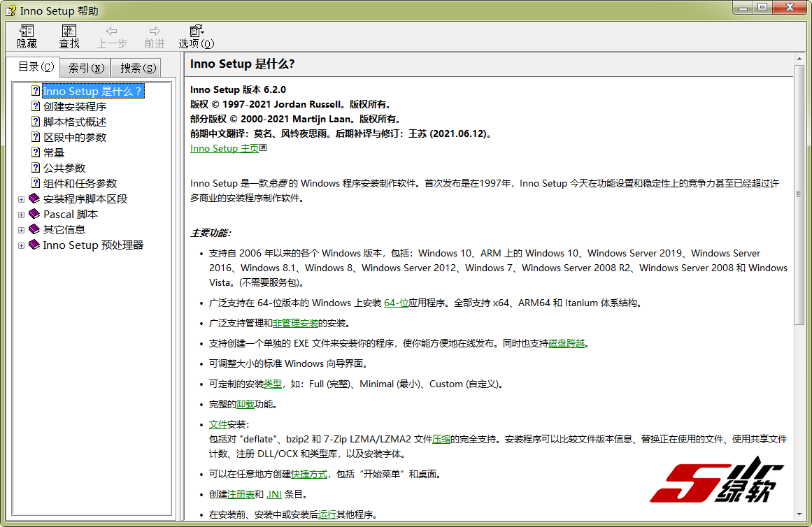The image size is (812, 527).
Task: Expand the 安装程序脚本区段 tree node
Action: point(21,199)
